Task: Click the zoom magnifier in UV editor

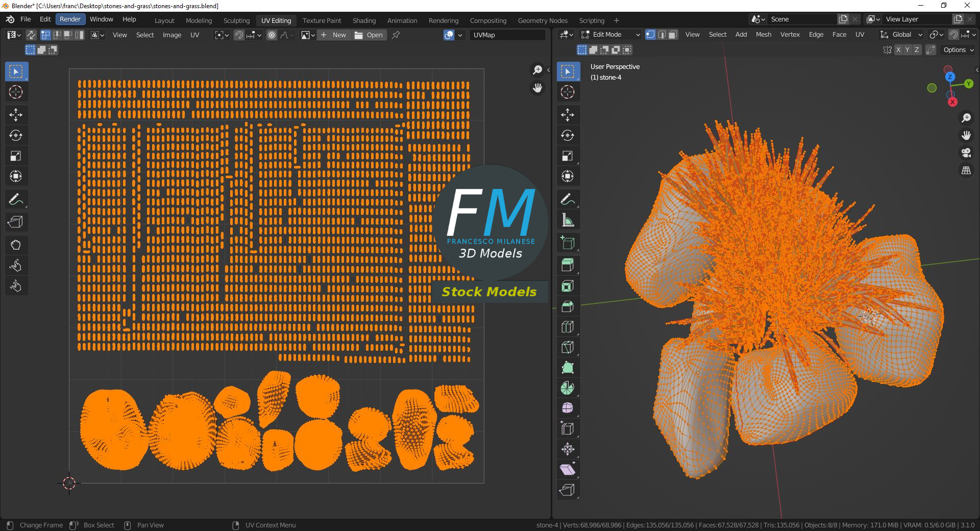Action: coord(537,70)
